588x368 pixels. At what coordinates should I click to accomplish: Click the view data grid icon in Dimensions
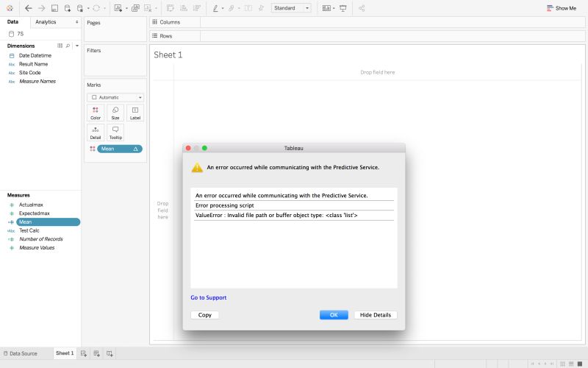pyautogui.click(x=60, y=46)
